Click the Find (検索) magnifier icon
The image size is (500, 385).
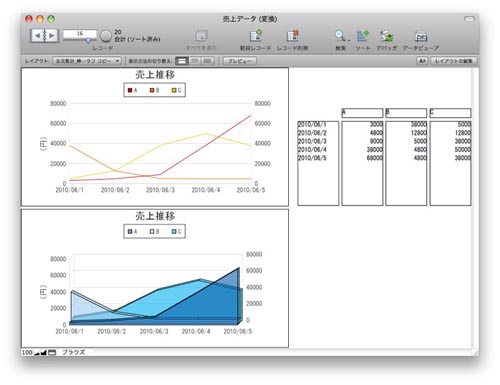pyautogui.click(x=339, y=36)
